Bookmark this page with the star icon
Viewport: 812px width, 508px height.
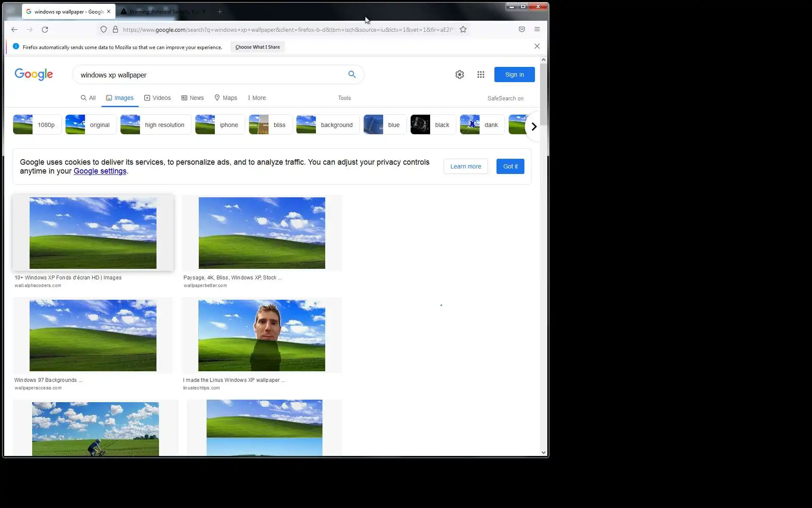463,30
